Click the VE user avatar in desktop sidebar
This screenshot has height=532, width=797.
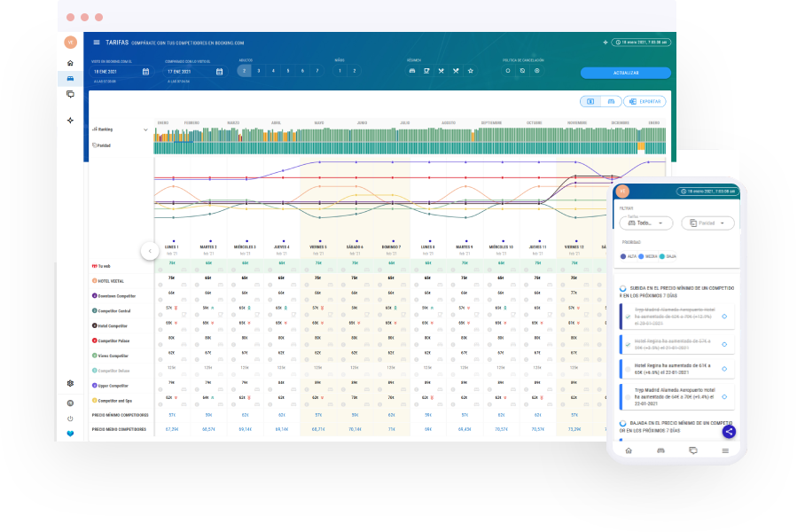coord(71,43)
